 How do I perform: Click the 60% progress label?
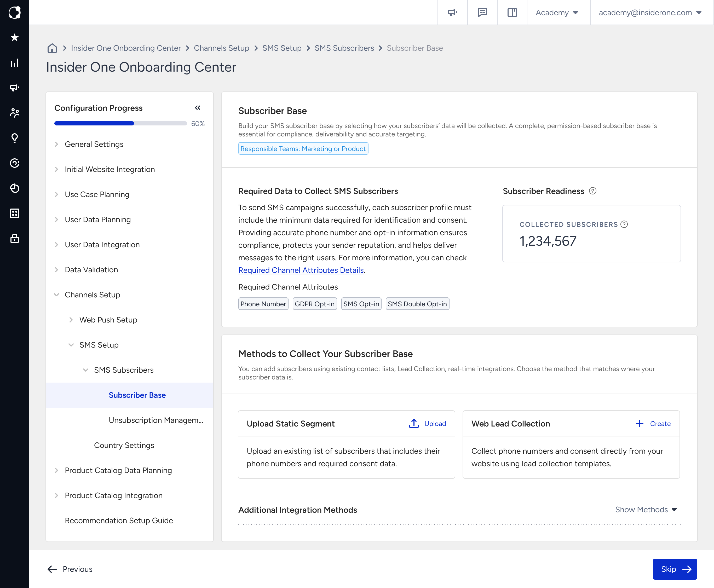click(x=198, y=124)
